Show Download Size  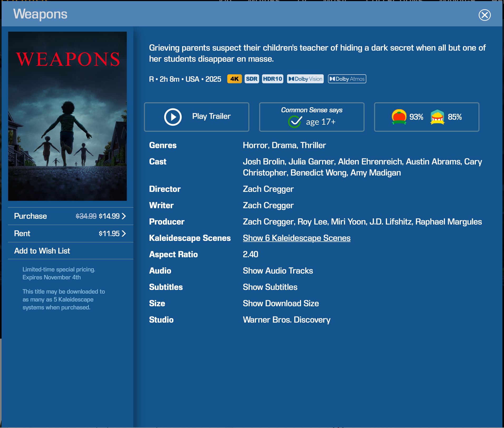(x=281, y=303)
